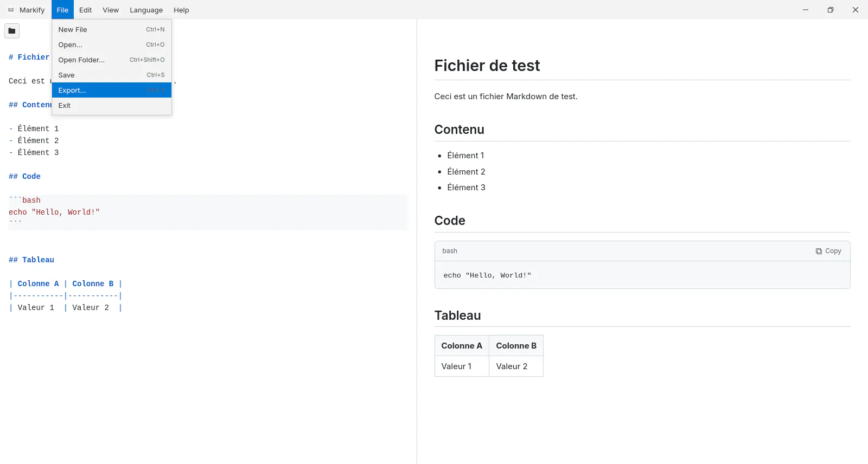Click the '- Élément 1' line in the editor

click(x=34, y=128)
